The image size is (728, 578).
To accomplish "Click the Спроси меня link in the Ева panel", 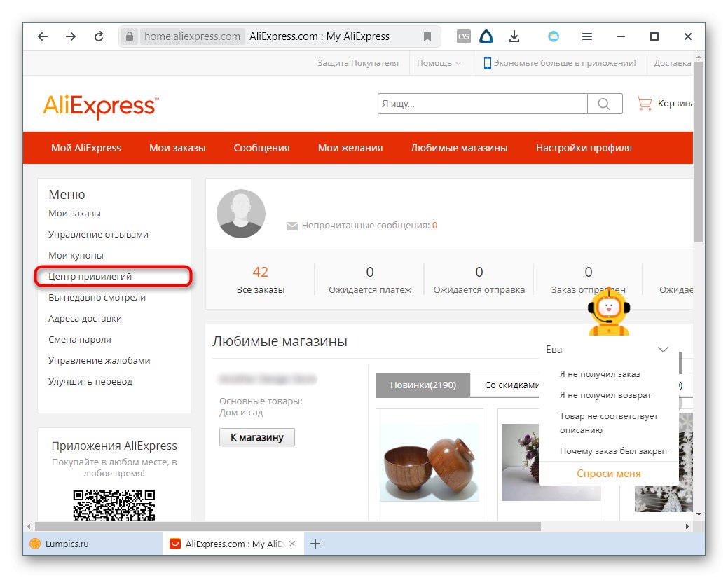I will pos(608,474).
